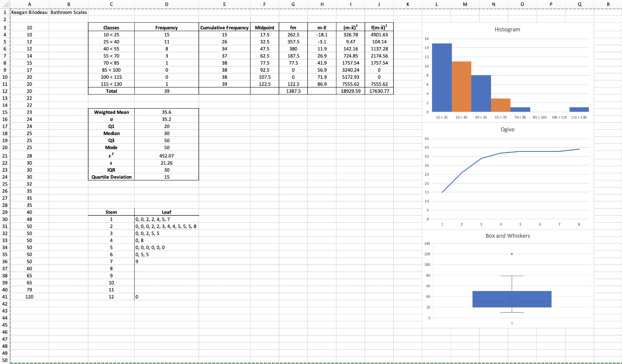Select total frequency value 39
The width and height of the screenshot is (622, 364).
click(x=167, y=91)
